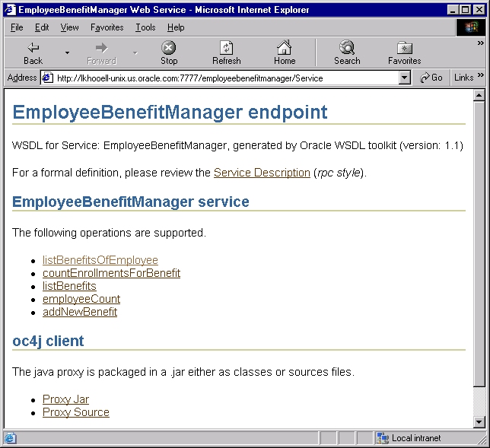
Task: Open the Forward history dropdown arrow
Action: tap(135, 52)
